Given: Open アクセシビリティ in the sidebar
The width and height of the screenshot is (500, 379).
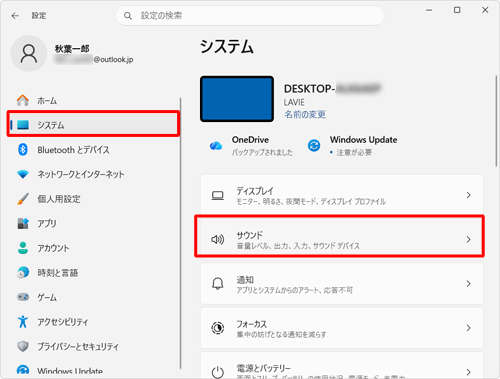Looking at the screenshot, I should 93,322.
